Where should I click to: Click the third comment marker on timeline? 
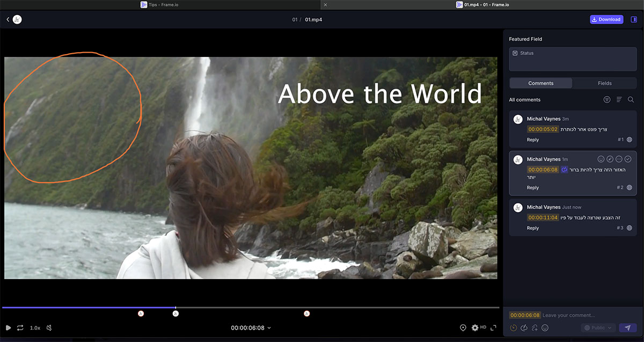[x=307, y=314]
